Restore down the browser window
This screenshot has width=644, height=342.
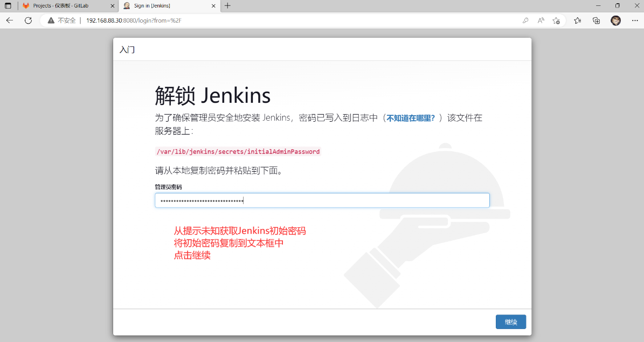(617, 6)
